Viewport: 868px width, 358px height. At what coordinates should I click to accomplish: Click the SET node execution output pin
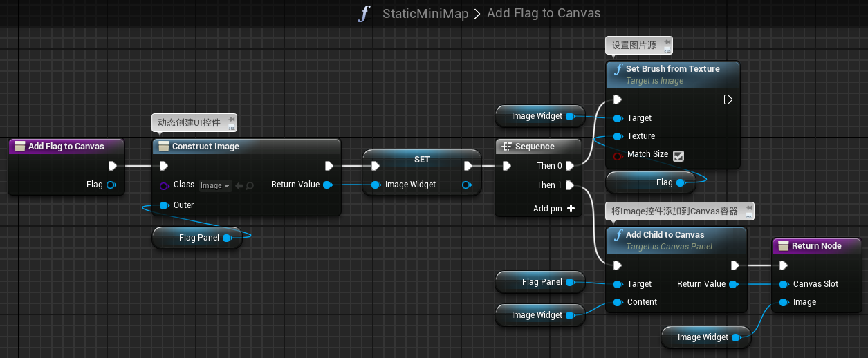tap(468, 166)
